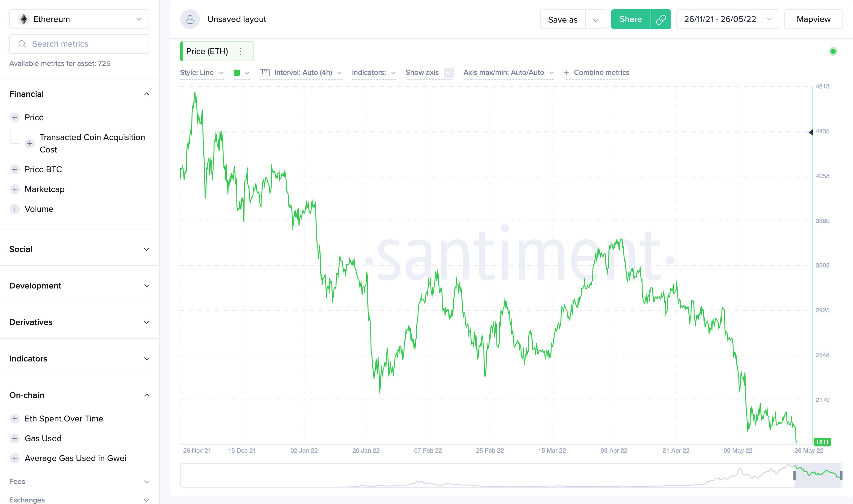Expand the Social section
Screen dimensions: 853x504
pos(79,249)
